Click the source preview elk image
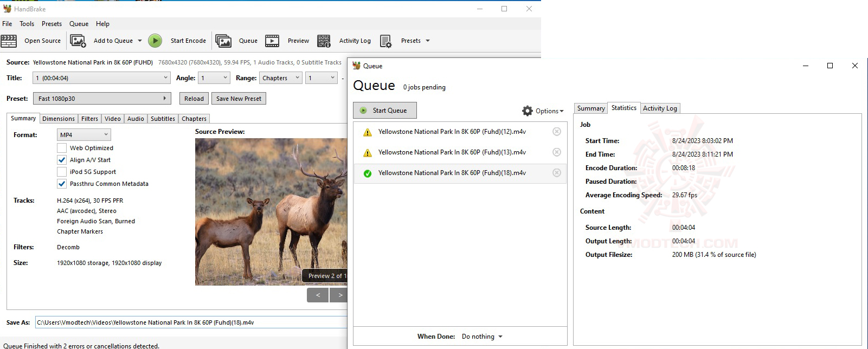The width and height of the screenshot is (868, 349). (x=271, y=212)
